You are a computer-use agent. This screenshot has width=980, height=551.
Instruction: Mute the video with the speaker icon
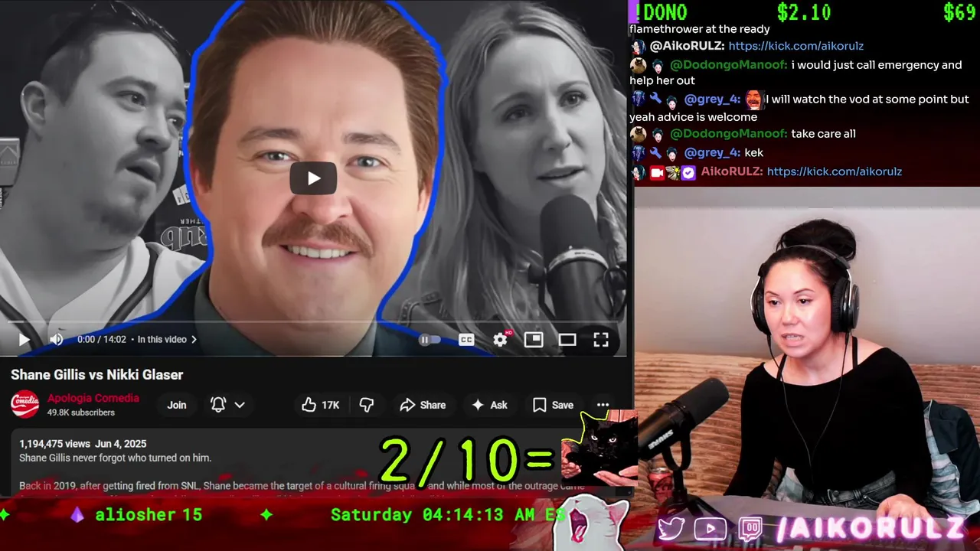tap(56, 339)
